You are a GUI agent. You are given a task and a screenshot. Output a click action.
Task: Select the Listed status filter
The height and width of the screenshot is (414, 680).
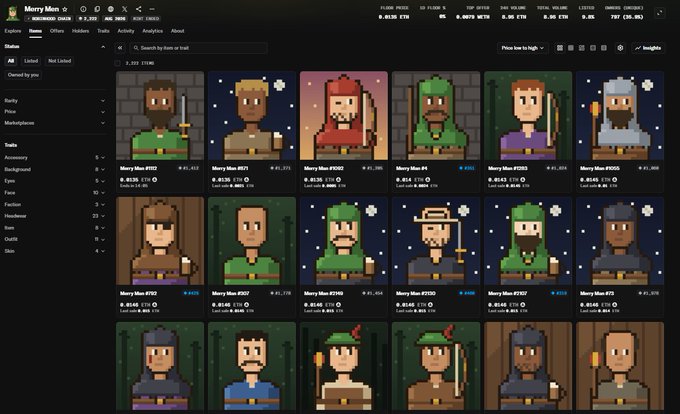(31, 61)
